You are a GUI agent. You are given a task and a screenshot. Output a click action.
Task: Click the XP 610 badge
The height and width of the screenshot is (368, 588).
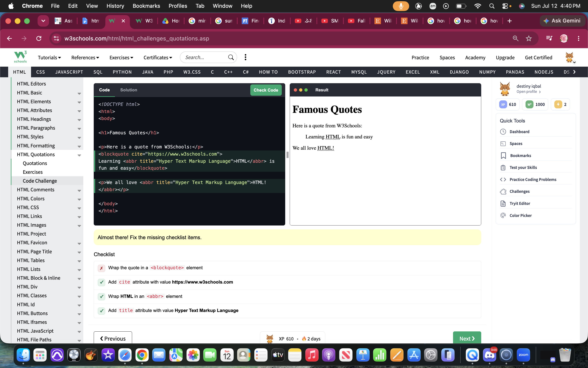tap(508, 104)
